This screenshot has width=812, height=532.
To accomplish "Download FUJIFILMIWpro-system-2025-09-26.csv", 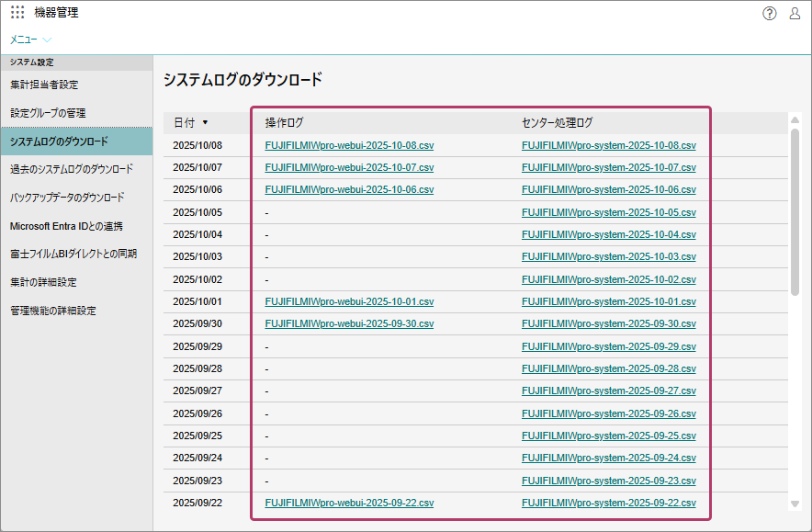I will (x=608, y=413).
